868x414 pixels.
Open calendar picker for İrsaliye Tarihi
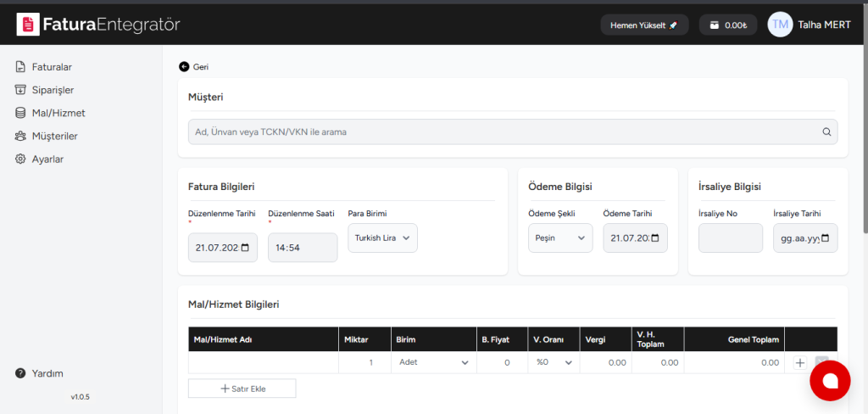[x=826, y=238]
